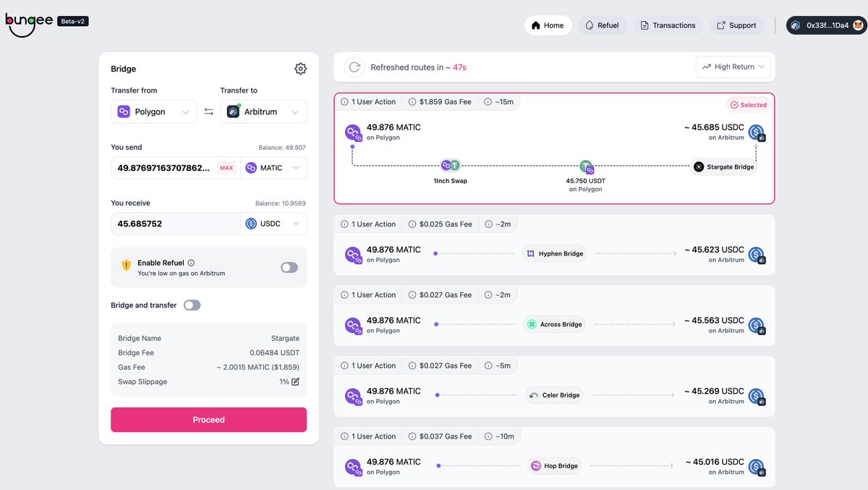Open the Transactions tab
Viewport: 868px width, 490px height.
pyautogui.click(x=668, y=25)
